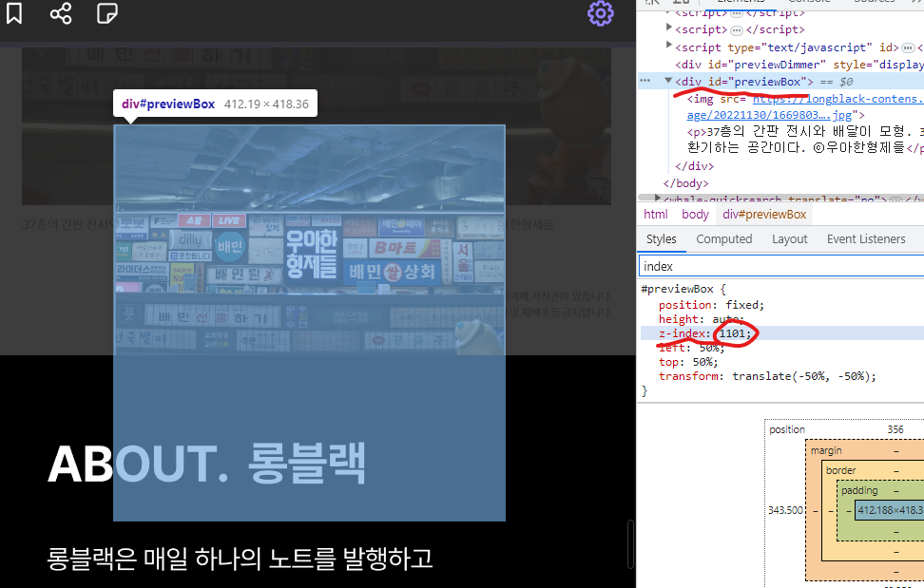Edit the fixed value of position

coord(741,305)
